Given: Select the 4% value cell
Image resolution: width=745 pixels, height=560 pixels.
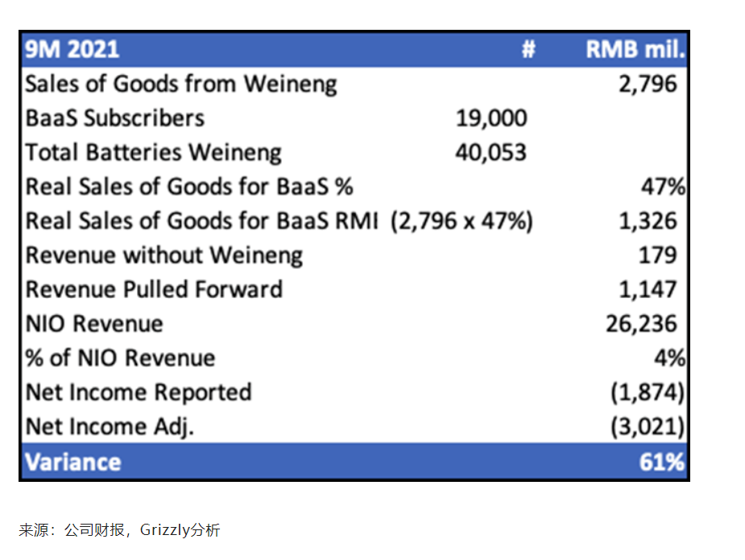Looking at the screenshot, I should (670, 358).
